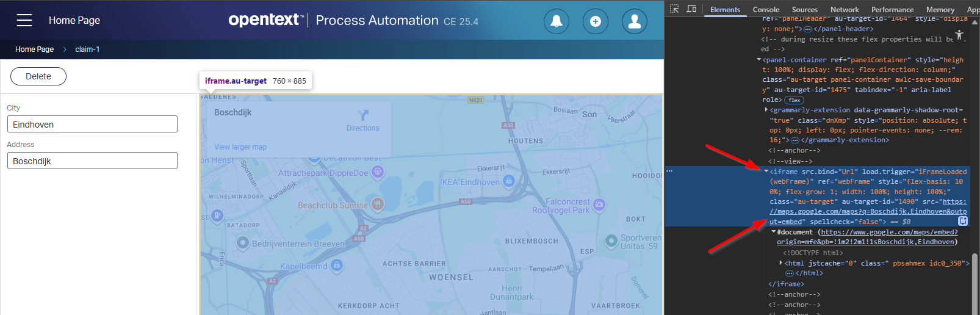980x315 pixels.
Task: Toggle the device toolbar in DevTools
Action: click(x=691, y=9)
